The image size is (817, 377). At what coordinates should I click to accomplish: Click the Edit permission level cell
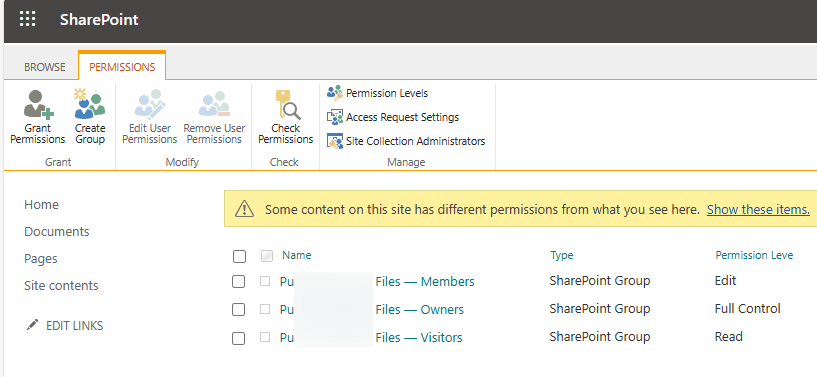725,281
